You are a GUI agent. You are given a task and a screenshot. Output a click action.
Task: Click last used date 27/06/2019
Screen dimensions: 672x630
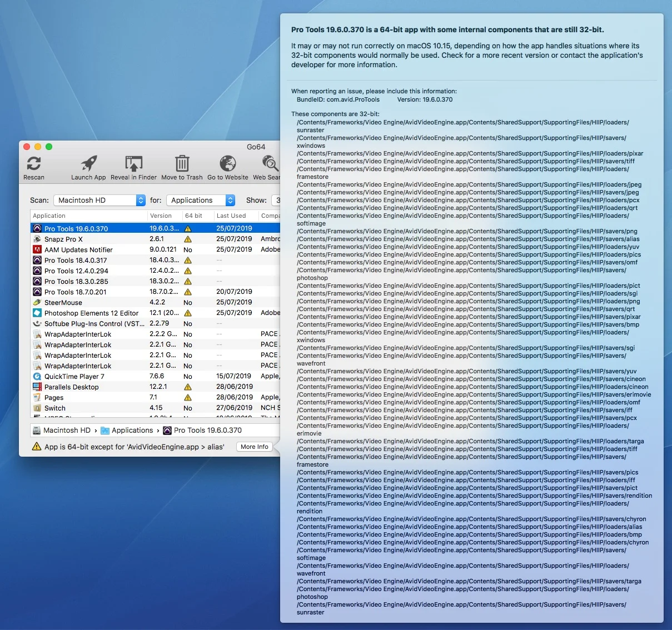(234, 408)
